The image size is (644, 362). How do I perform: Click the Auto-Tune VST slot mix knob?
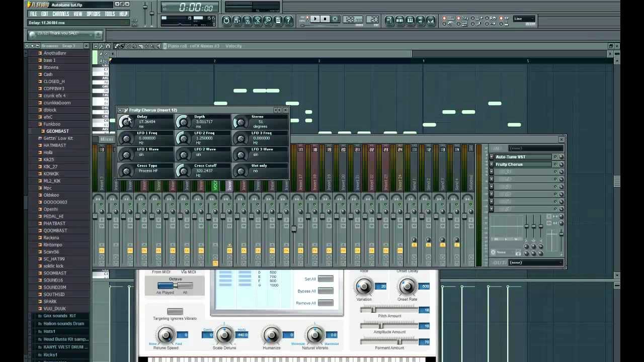pos(561,157)
